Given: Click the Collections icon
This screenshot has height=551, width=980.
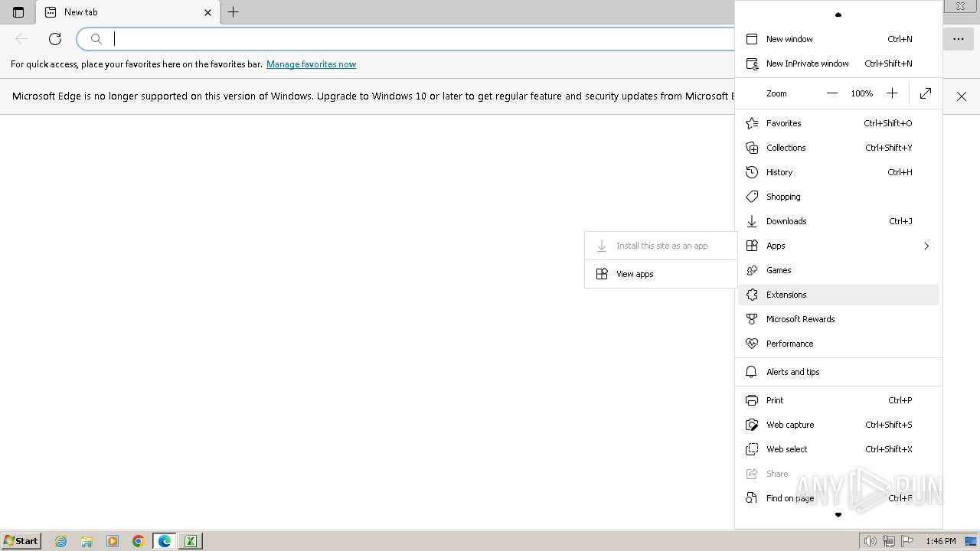Looking at the screenshot, I should (x=752, y=148).
